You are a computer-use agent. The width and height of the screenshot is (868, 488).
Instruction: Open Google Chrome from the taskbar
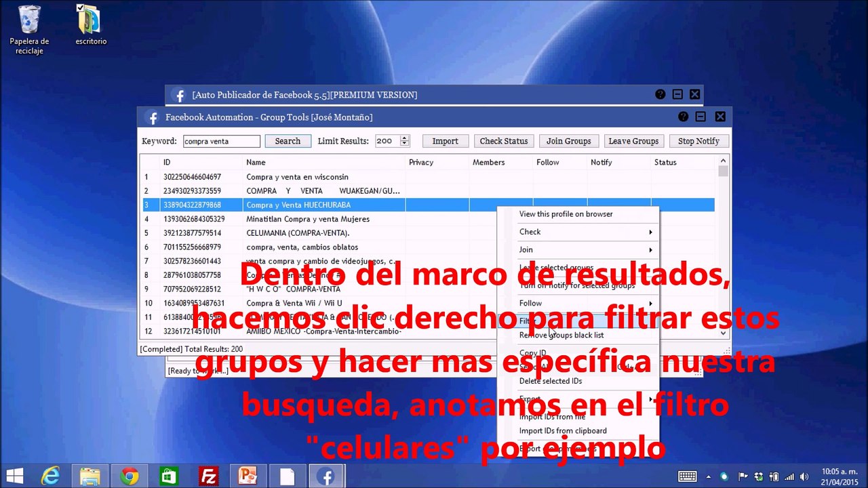129,476
